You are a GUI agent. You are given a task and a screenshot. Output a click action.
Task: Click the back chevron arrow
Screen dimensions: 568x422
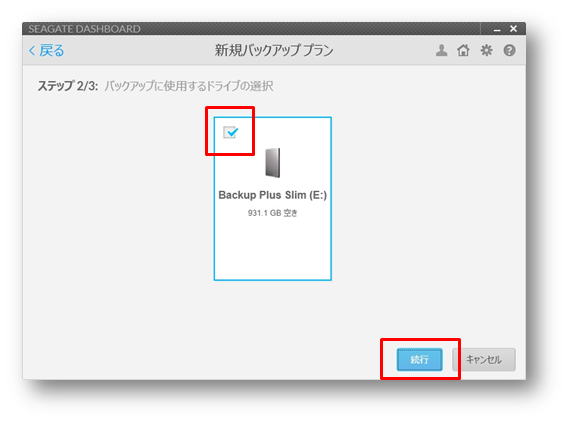(32, 51)
